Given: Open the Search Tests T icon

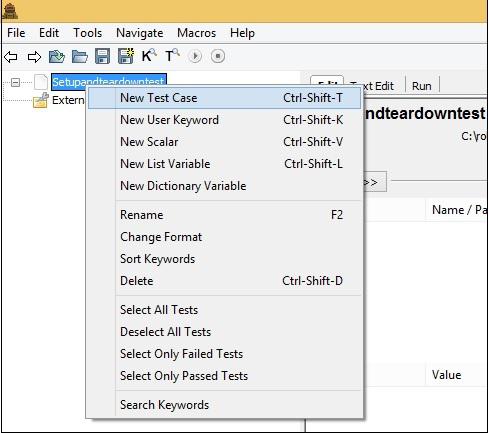Looking at the screenshot, I should tap(172, 56).
